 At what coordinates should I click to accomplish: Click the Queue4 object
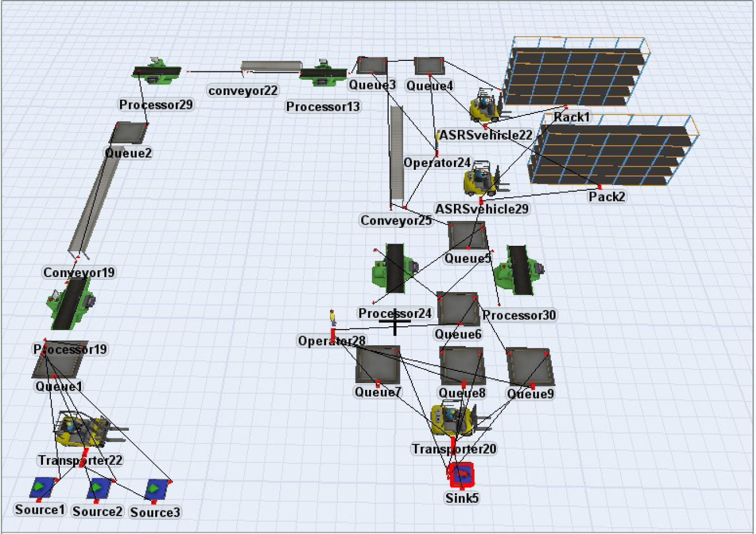tap(429, 66)
